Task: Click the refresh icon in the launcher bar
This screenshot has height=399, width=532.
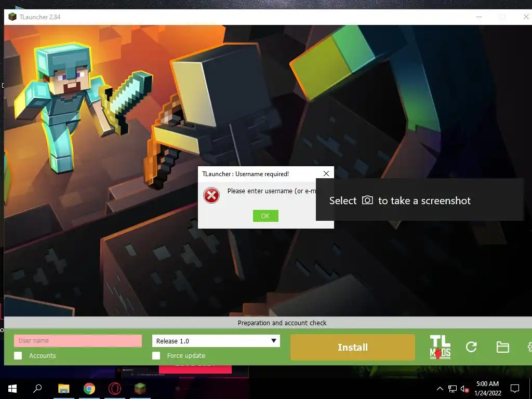Action: pos(471,347)
